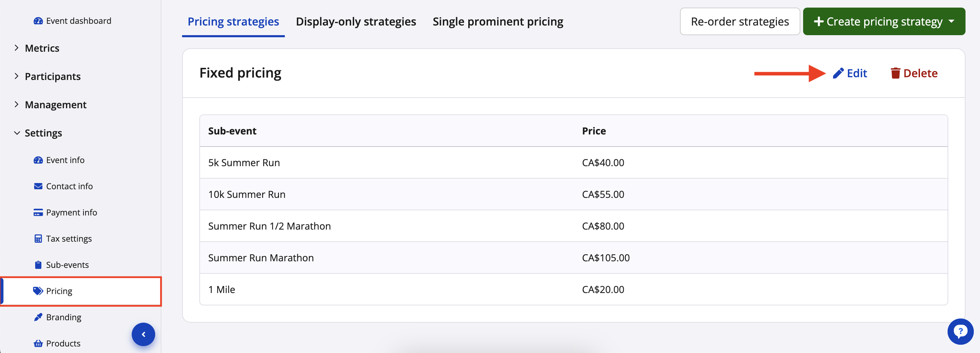The image size is (980, 353).
Task: Click the Contact info envelope icon
Action: coord(38,186)
